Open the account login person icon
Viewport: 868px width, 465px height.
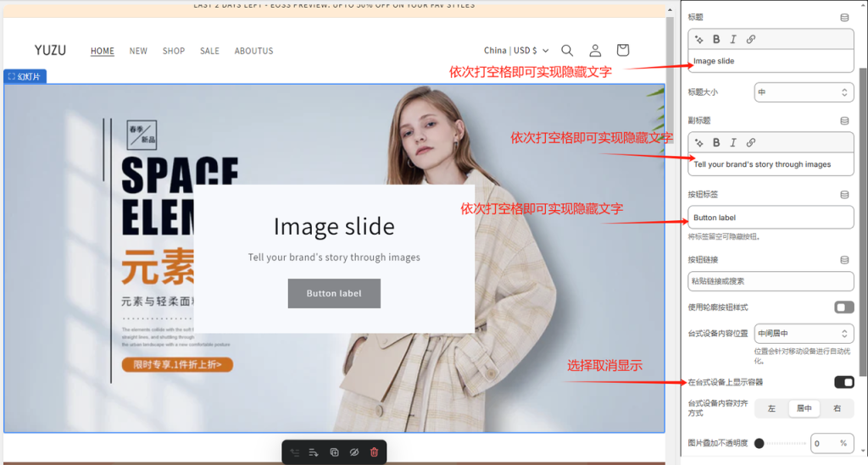point(595,50)
